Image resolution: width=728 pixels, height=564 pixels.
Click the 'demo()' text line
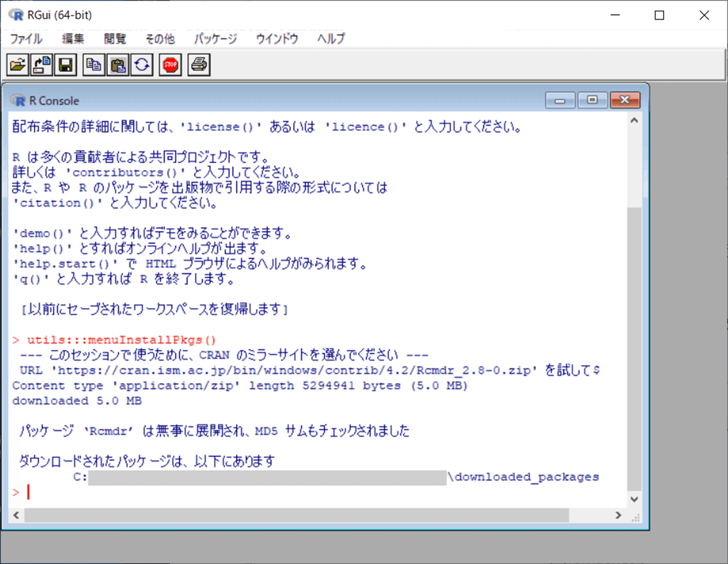(x=152, y=233)
